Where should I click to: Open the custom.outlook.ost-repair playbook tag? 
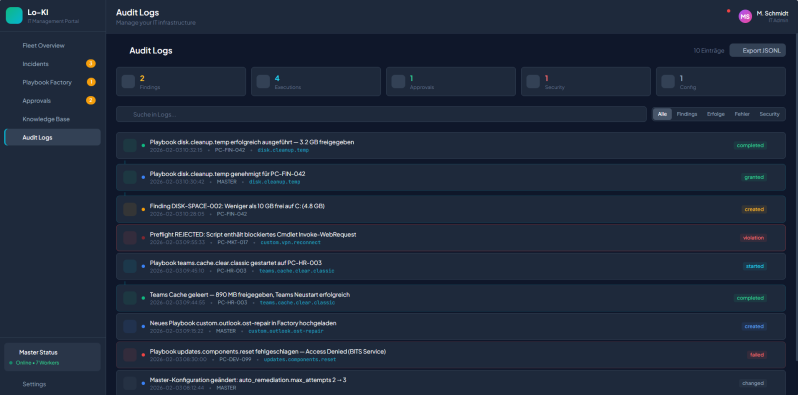click(286, 331)
